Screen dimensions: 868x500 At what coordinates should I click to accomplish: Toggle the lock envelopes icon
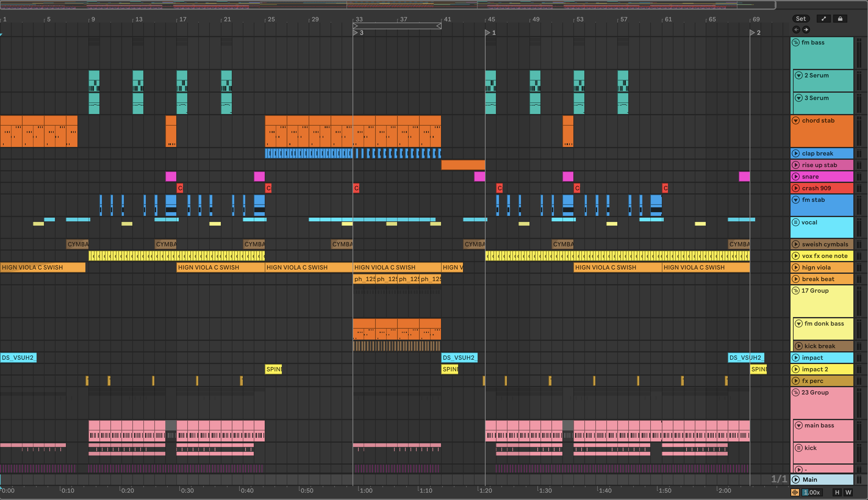(x=840, y=19)
